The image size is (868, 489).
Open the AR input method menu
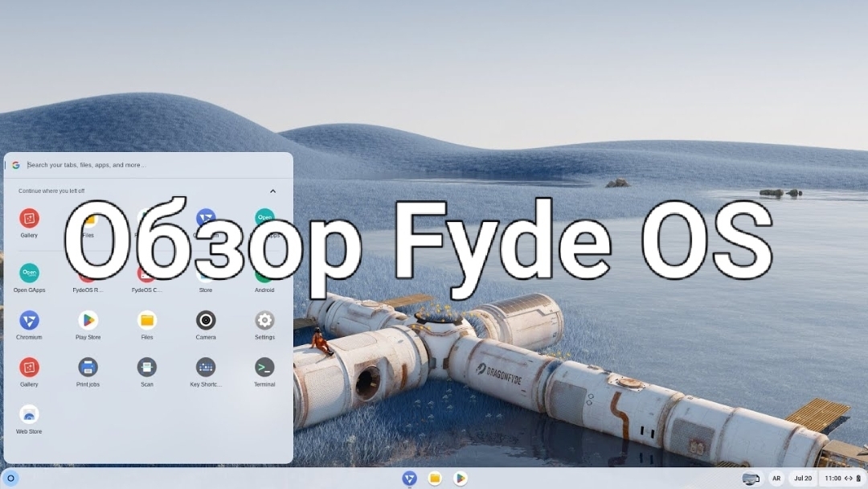[776, 478]
